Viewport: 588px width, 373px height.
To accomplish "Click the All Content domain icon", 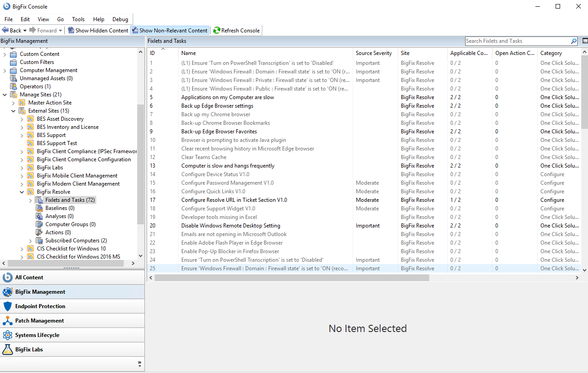I will [x=7, y=277].
